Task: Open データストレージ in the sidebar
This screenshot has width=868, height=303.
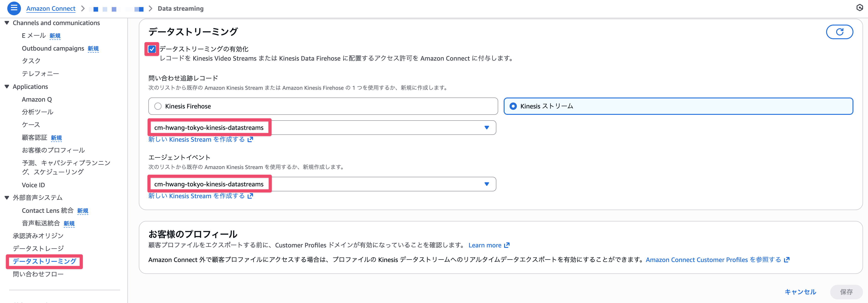Action: [x=38, y=249]
